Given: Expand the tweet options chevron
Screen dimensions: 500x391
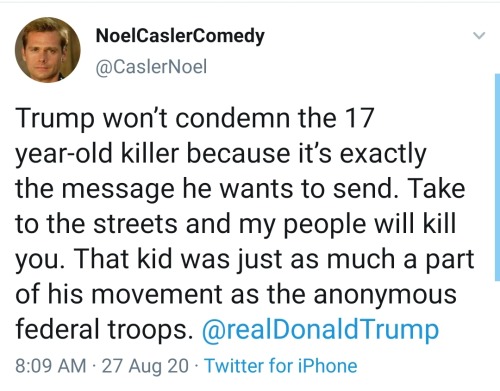Looking at the screenshot, I should (x=479, y=35).
